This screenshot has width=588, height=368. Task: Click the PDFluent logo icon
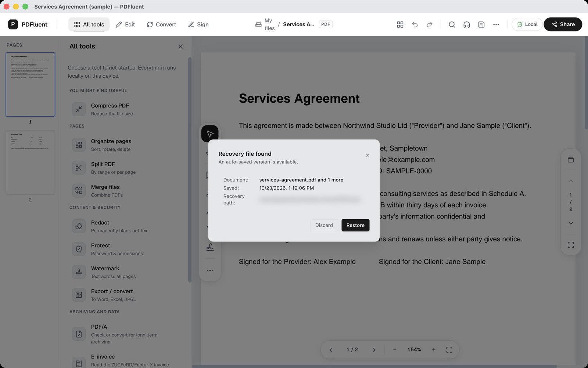pos(13,24)
